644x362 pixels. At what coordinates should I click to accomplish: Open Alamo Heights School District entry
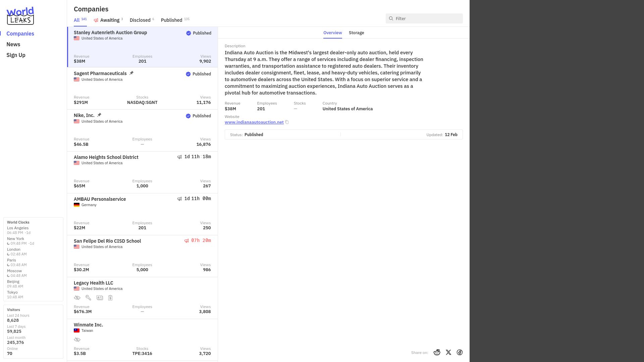tap(142, 172)
